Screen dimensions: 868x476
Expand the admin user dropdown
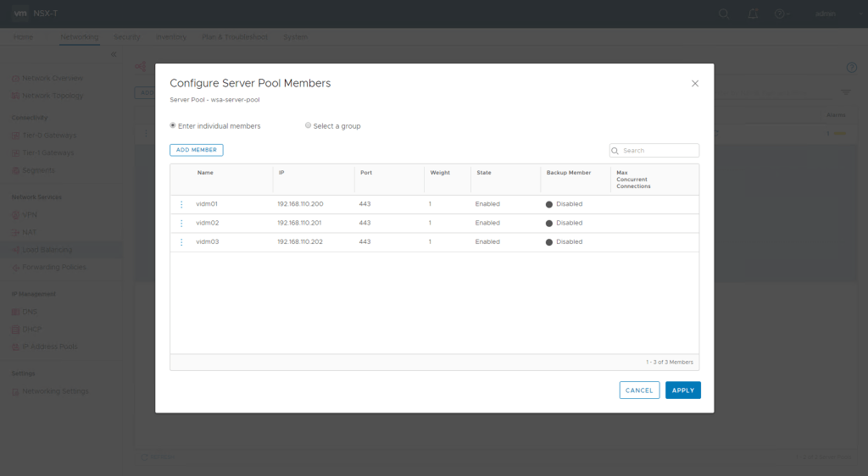pyautogui.click(x=829, y=14)
